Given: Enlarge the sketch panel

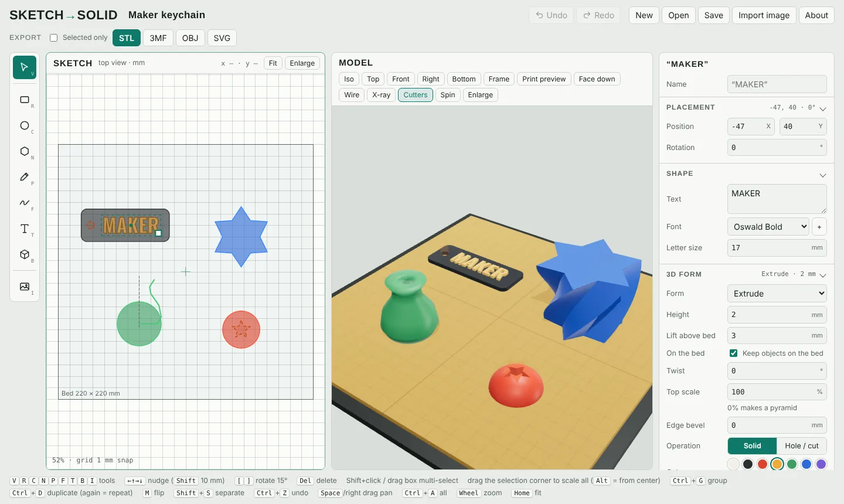Looking at the screenshot, I should 302,63.
